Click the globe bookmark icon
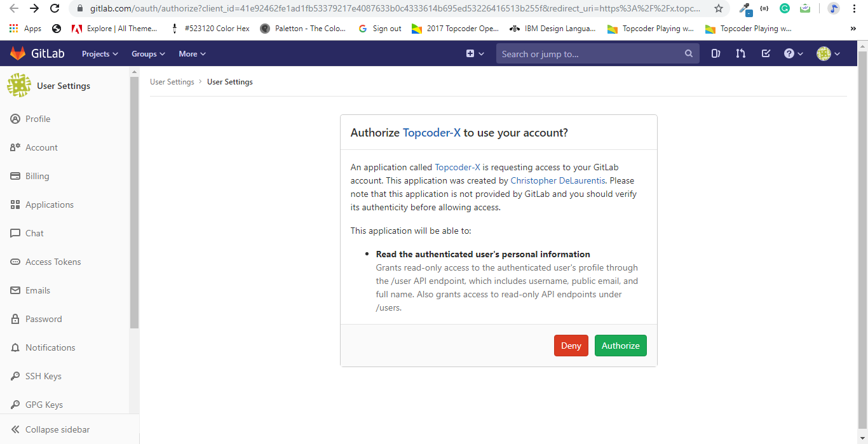868x444 pixels. tap(57, 29)
